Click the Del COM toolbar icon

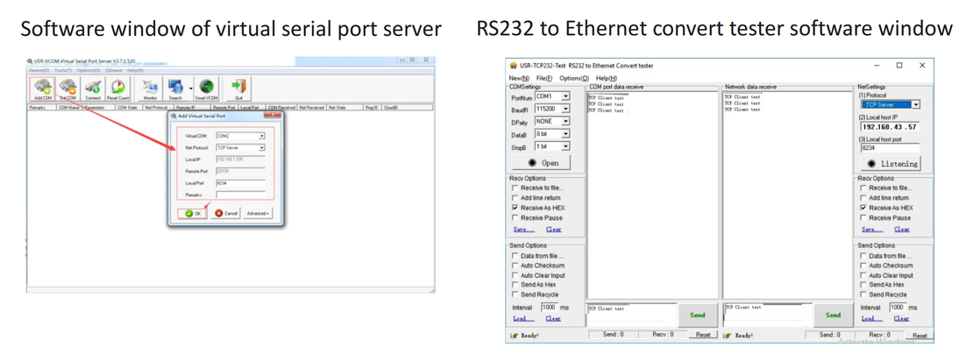(x=67, y=89)
